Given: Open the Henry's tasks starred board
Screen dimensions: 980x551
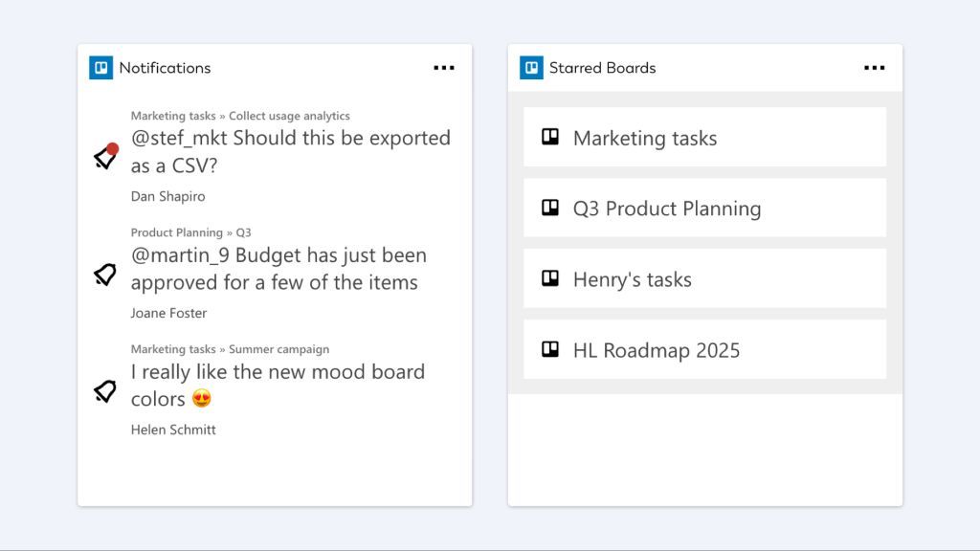Looking at the screenshot, I should coord(705,278).
